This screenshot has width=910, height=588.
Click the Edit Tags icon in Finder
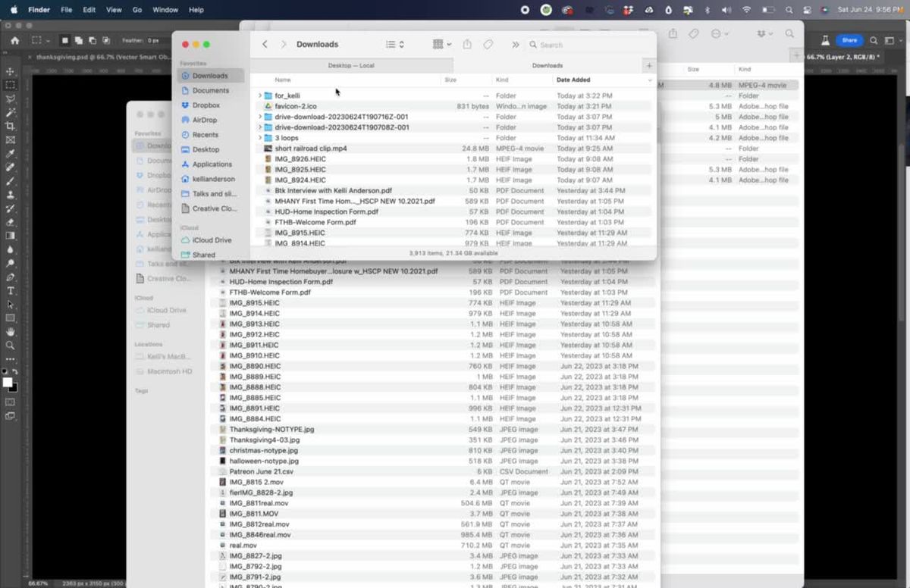(x=489, y=45)
